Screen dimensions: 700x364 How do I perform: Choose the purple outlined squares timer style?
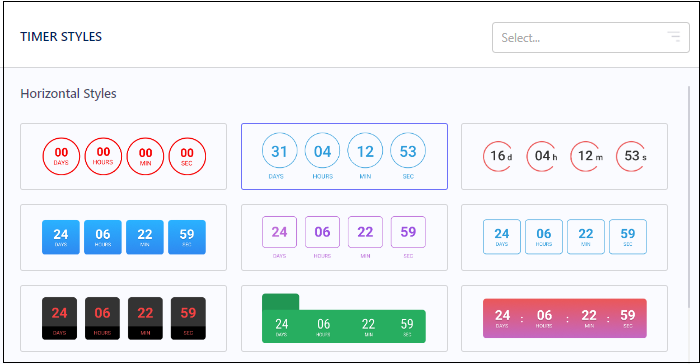[344, 237]
